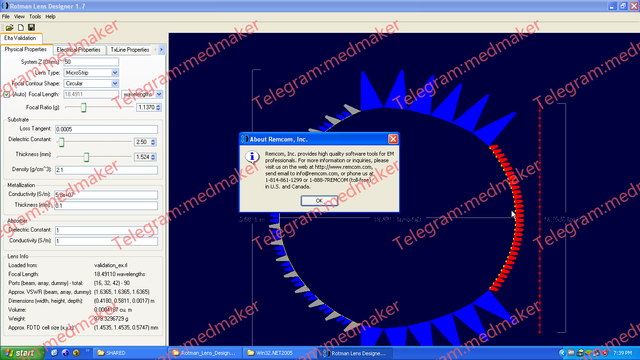This screenshot has height=360, width=640.
Task: Open the Tools menu
Action: (x=35, y=17)
